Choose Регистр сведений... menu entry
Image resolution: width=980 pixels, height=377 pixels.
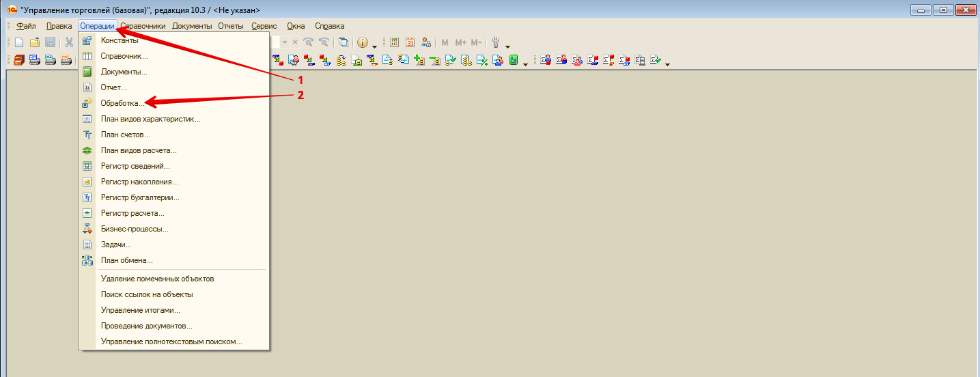click(x=135, y=166)
